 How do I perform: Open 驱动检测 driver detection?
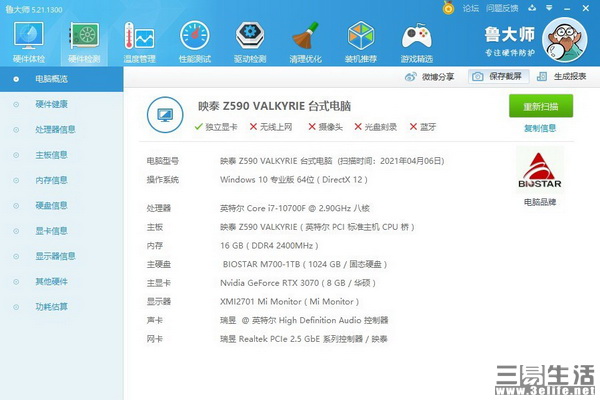coord(250,42)
